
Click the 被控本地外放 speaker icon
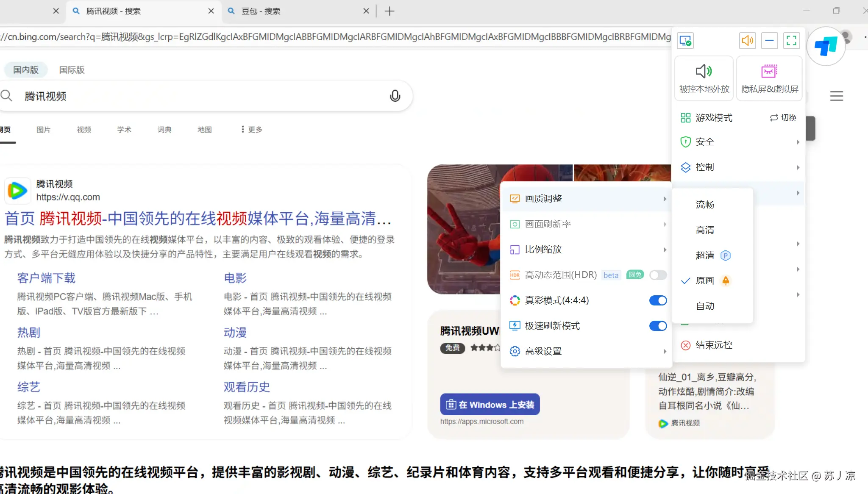pyautogui.click(x=704, y=71)
